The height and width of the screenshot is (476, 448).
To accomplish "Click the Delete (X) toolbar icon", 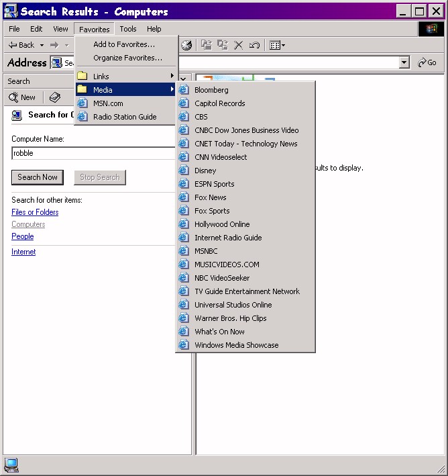I will (x=239, y=45).
